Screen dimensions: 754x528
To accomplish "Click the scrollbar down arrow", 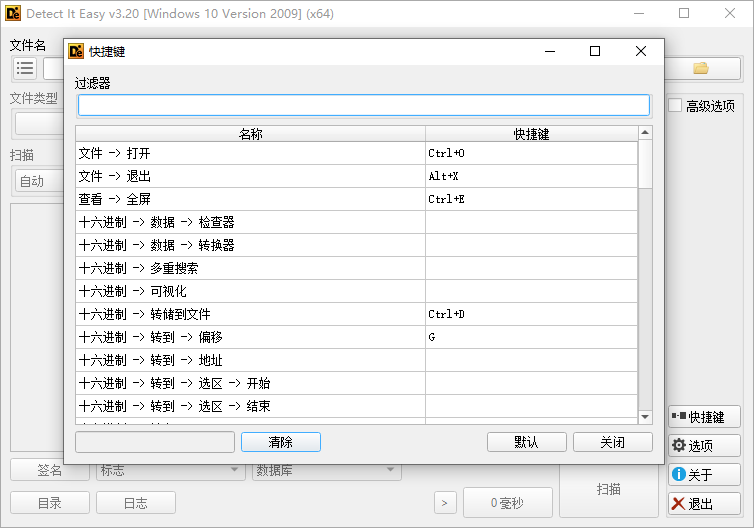I will (645, 417).
